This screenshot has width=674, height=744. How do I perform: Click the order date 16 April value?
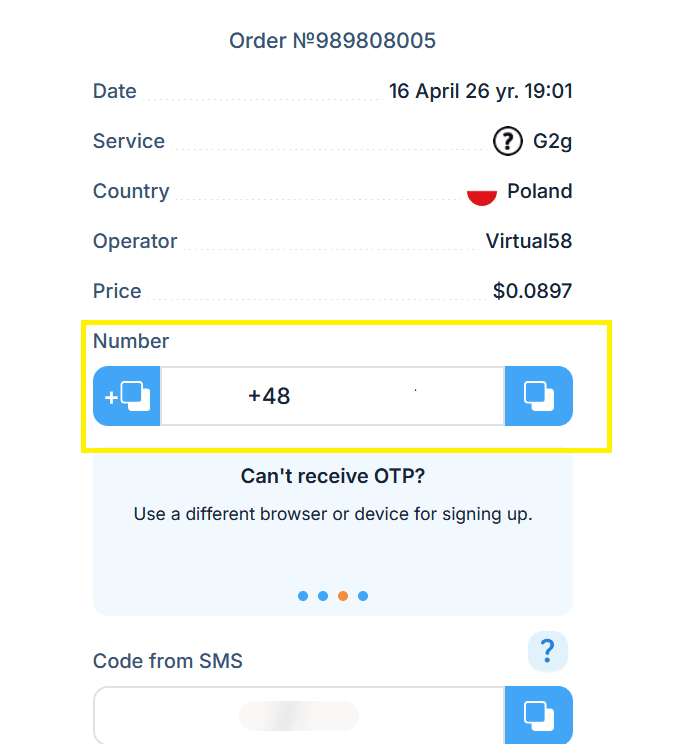pyautogui.click(x=480, y=91)
